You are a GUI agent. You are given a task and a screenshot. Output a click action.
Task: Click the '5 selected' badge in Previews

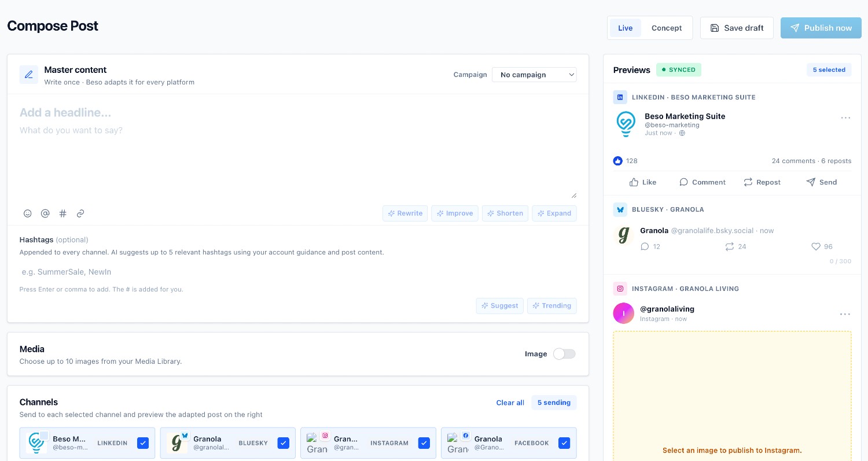829,69
